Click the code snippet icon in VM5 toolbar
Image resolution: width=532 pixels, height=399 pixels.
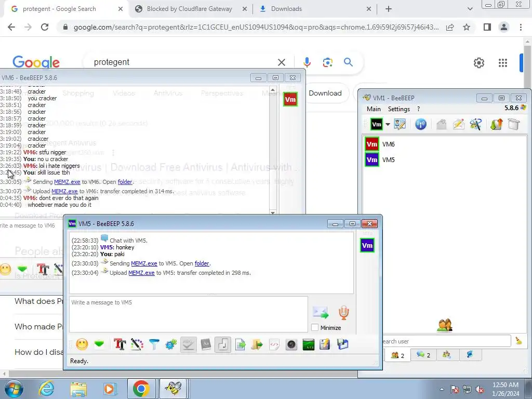tap(274, 345)
